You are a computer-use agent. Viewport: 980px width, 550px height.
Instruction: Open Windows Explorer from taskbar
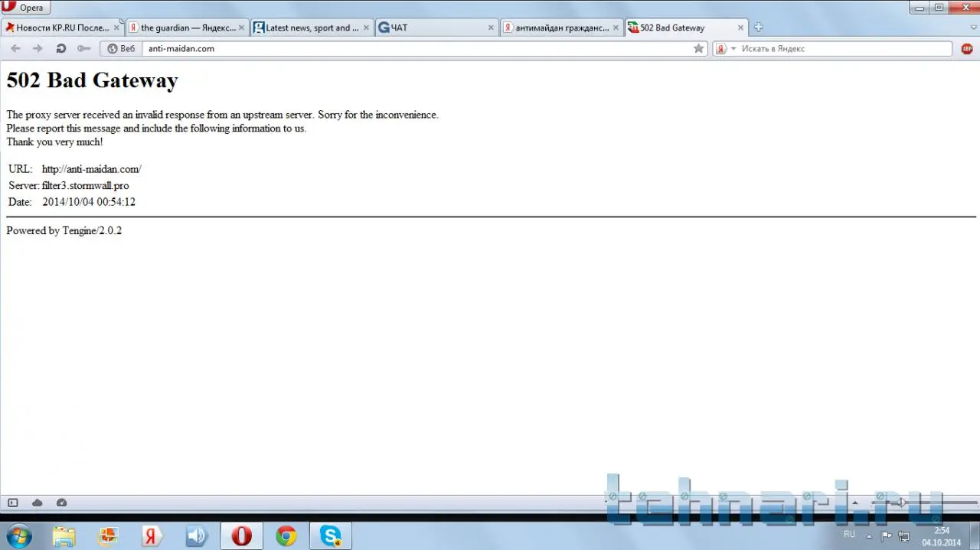click(x=64, y=536)
